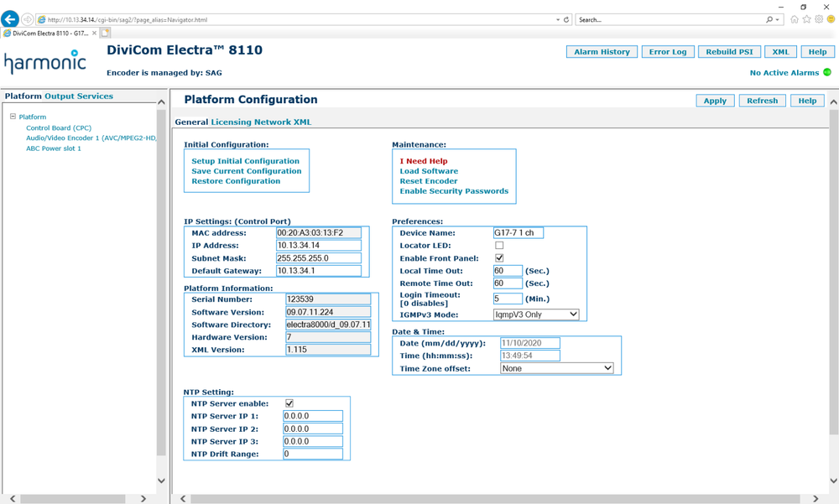Select Control Board (CPC) tree item
839x504 pixels.
pyautogui.click(x=59, y=127)
